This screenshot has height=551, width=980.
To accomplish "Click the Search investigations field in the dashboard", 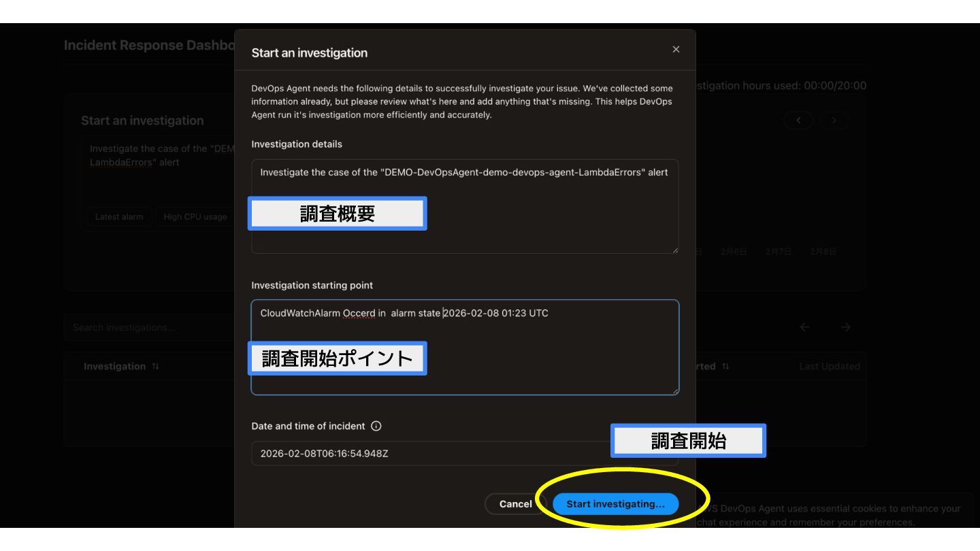I will 150,327.
